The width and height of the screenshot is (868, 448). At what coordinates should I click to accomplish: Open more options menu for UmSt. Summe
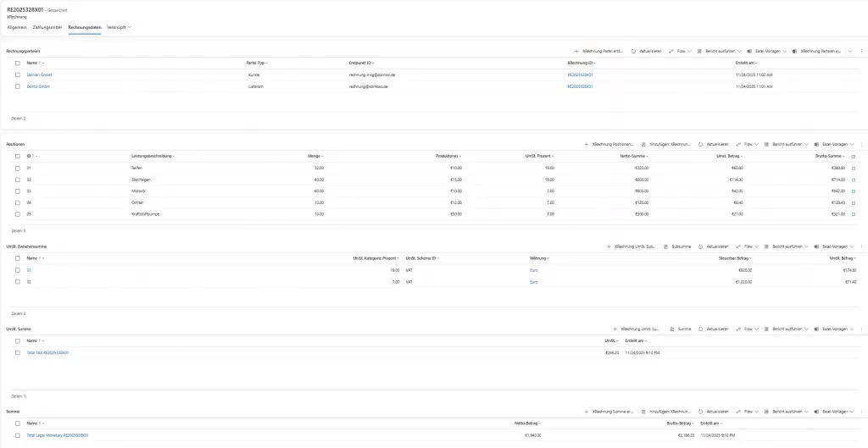(861, 329)
